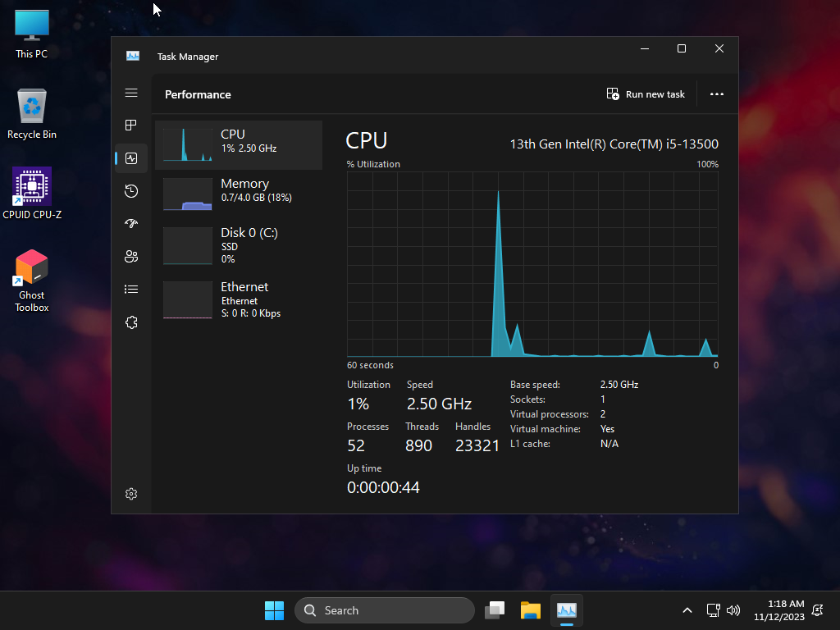The image size is (840, 630).
Task: Click the Run new task button
Action: pos(646,94)
